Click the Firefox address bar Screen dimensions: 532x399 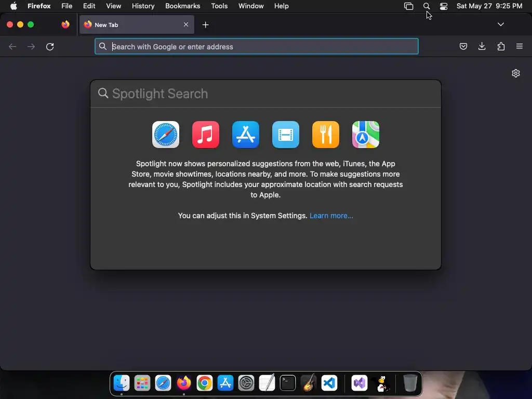[257, 46]
